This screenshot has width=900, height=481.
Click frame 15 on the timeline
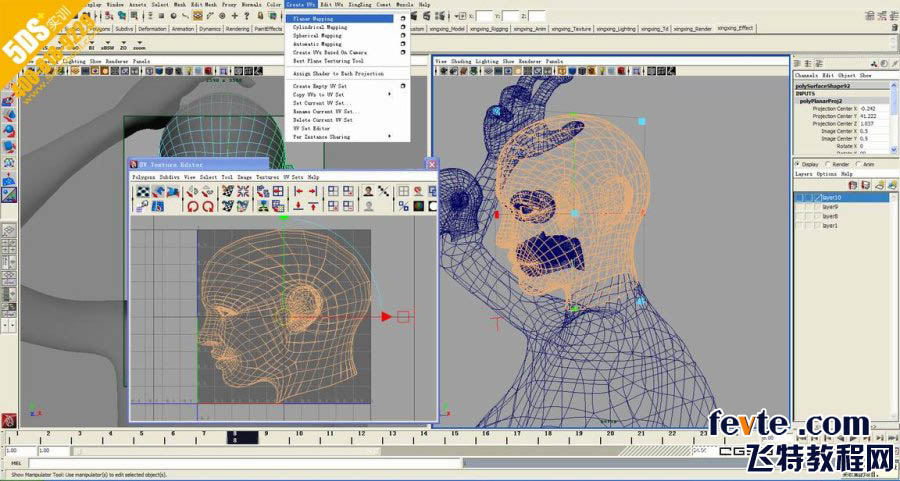point(455,435)
